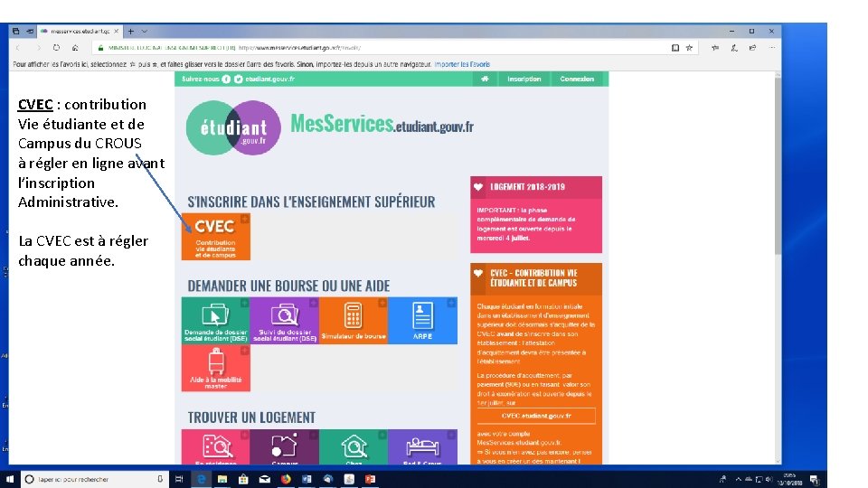Click the Share page icon
Screen dimensions: 868x488
pos(753,48)
